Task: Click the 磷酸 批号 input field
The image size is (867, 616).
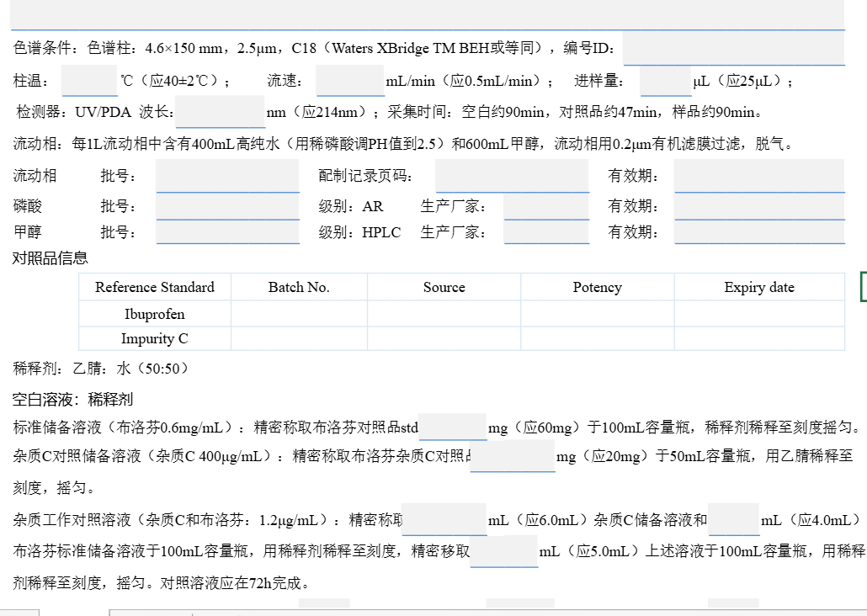Action: (227, 206)
